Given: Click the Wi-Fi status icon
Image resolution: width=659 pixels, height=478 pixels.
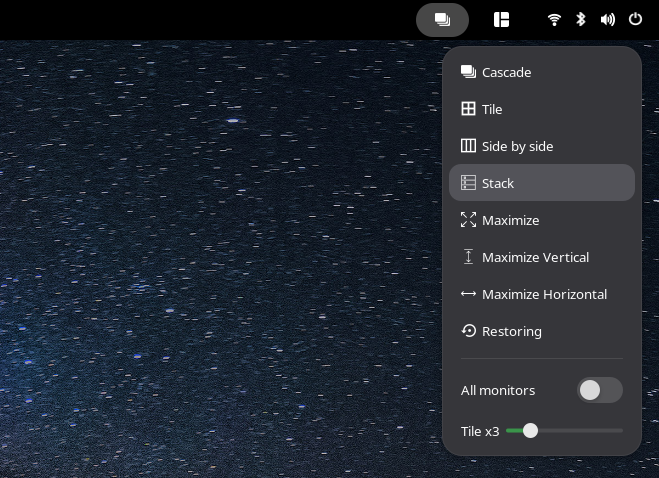Looking at the screenshot, I should click(555, 19).
